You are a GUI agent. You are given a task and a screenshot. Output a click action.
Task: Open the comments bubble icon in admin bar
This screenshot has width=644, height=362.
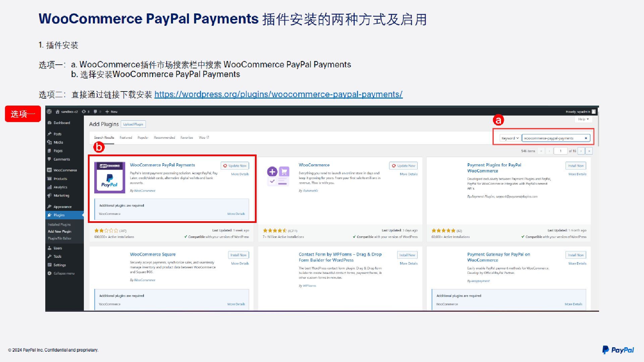(95, 112)
